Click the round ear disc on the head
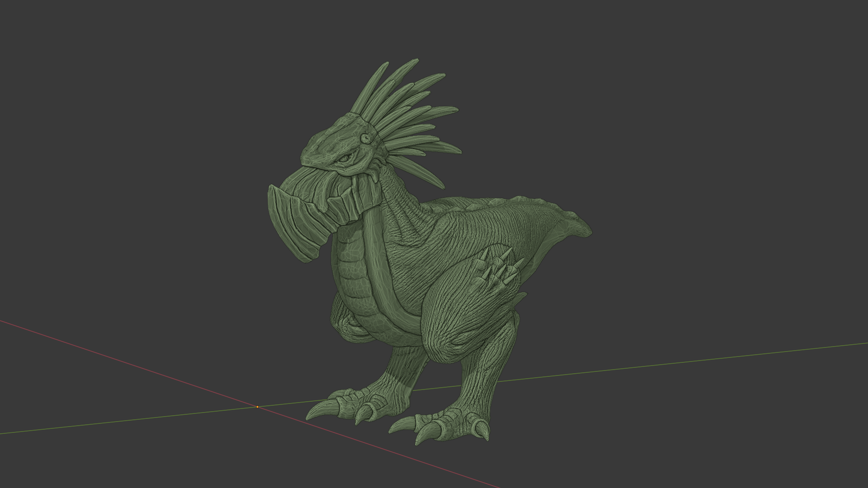 click(366, 138)
